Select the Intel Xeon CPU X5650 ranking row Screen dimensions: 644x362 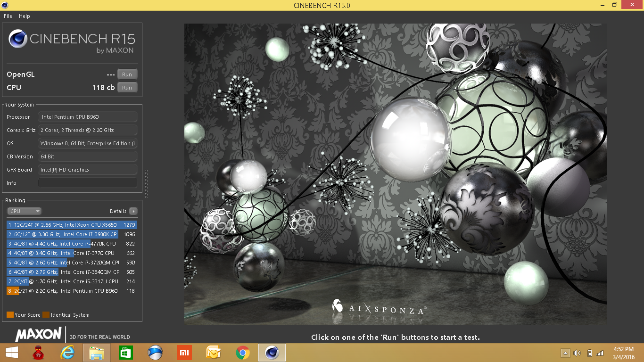click(72, 225)
